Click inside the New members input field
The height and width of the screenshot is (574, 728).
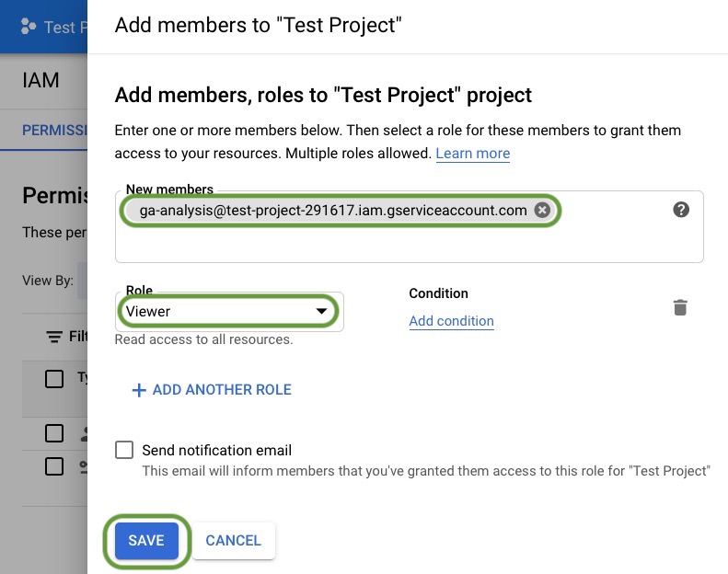click(405, 241)
